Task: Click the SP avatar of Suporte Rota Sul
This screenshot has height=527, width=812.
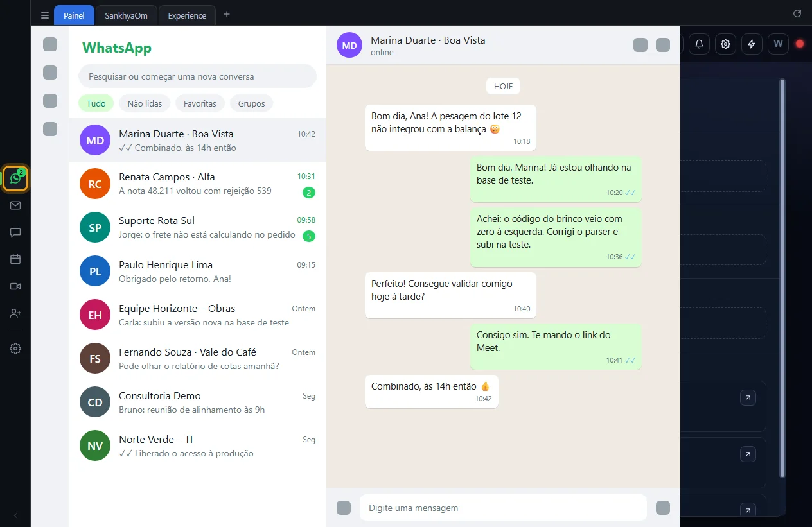Action: [x=95, y=227]
